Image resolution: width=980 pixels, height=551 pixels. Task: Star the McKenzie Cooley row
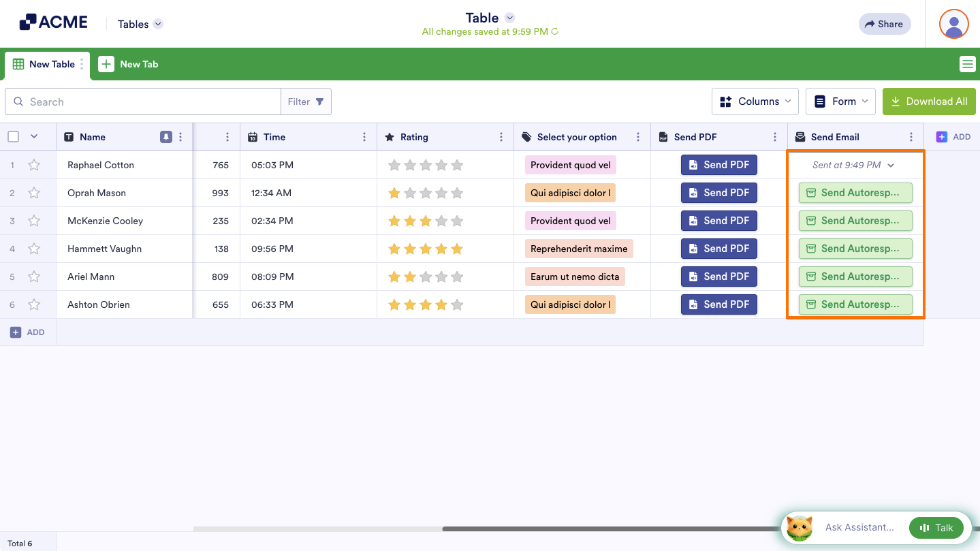(x=34, y=221)
